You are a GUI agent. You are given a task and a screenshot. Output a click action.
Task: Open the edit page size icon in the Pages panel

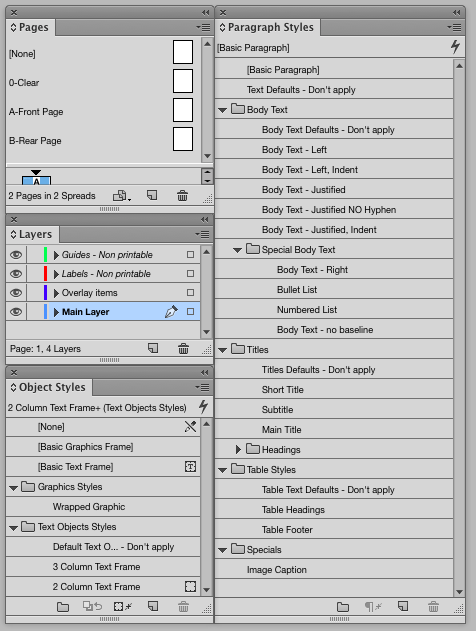(x=122, y=196)
